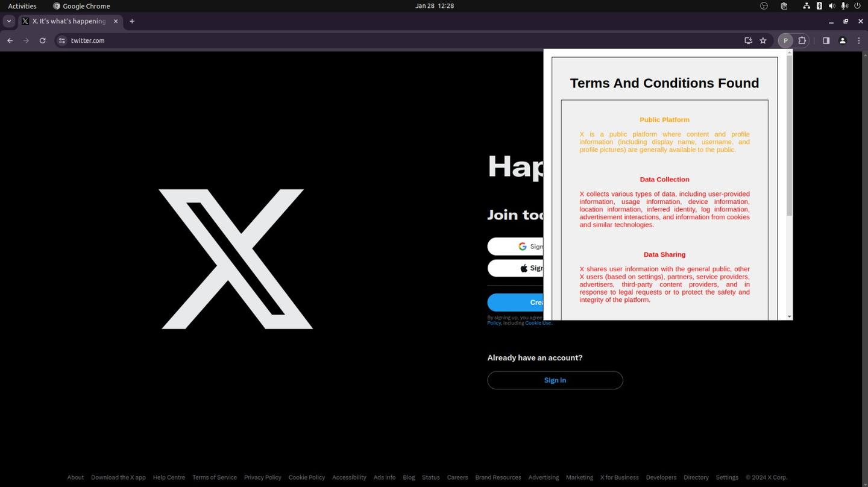Click the volume icon in system tray
Viewport: 868px width, 487px height.
coord(832,6)
